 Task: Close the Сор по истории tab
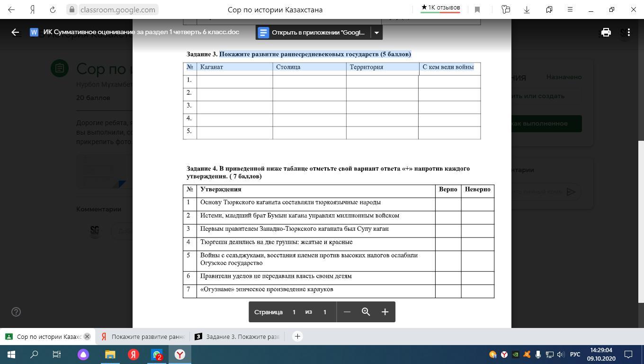(x=87, y=337)
